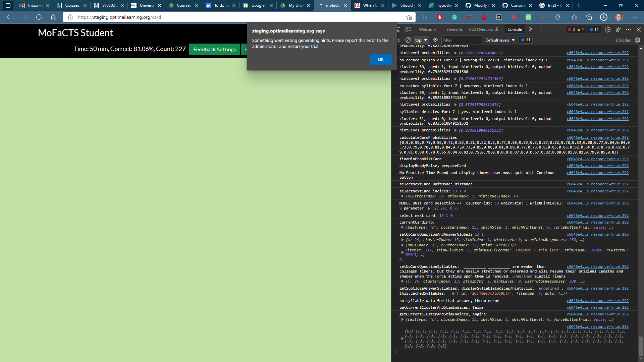Clear the console with the clear icon
Viewport: 644px width, 362px height.
(409, 40)
